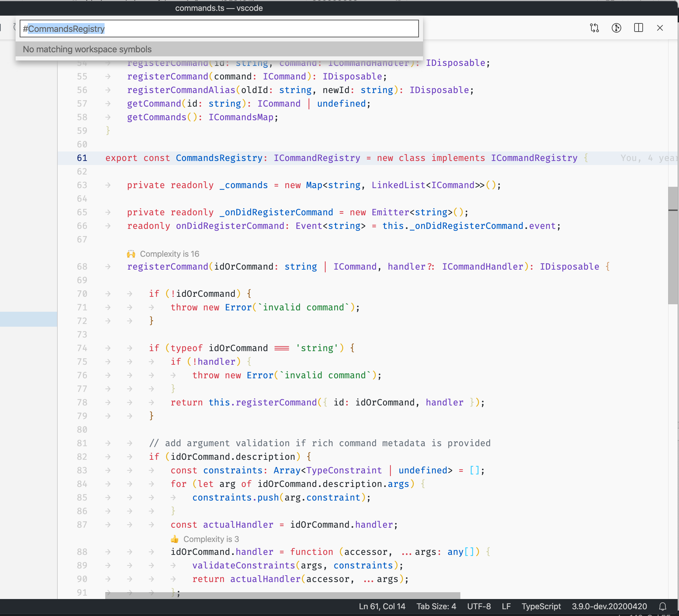Split the editor into two panes
679x616 pixels.
tap(639, 28)
